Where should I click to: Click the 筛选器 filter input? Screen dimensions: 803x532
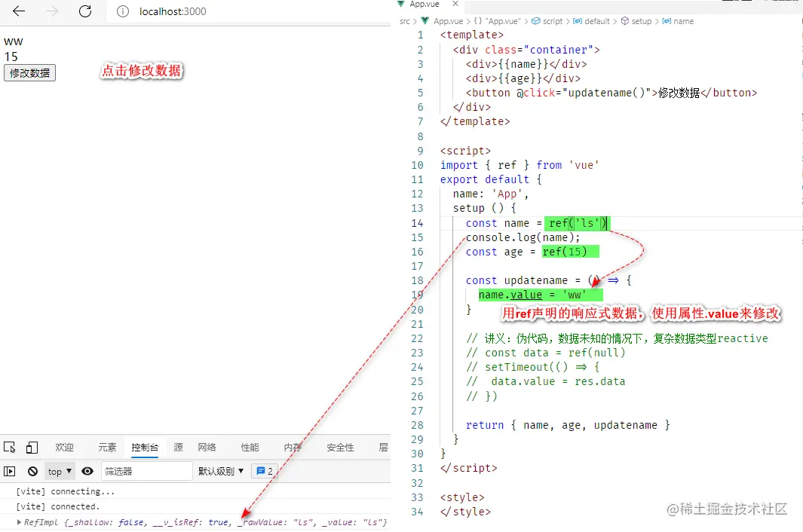(x=146, y=471)
